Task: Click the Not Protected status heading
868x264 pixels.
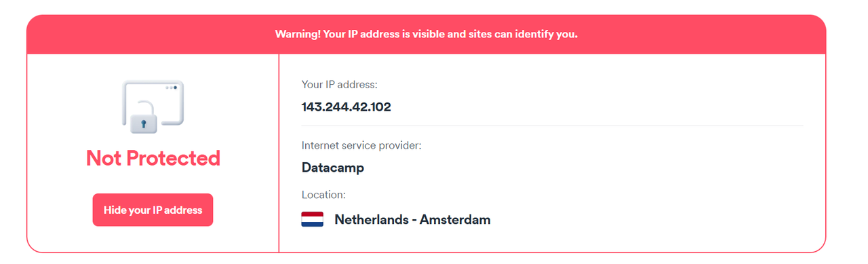Action: point(153,158)
